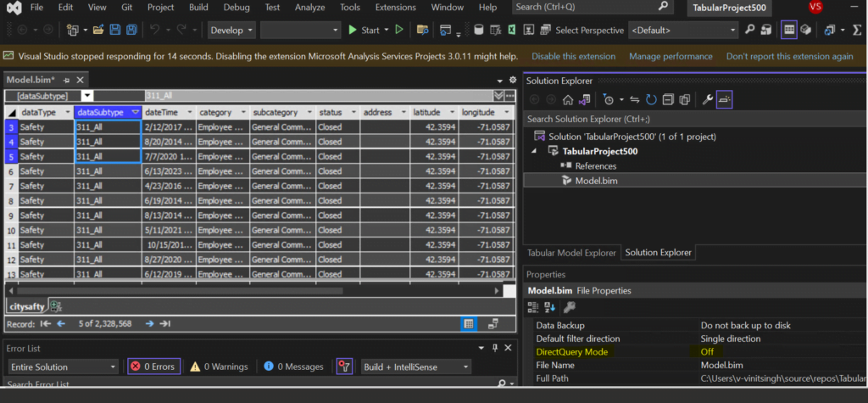Pin the Model.bim tab
The height and width of the screenshot is (403, 868).
coord(66,81)
